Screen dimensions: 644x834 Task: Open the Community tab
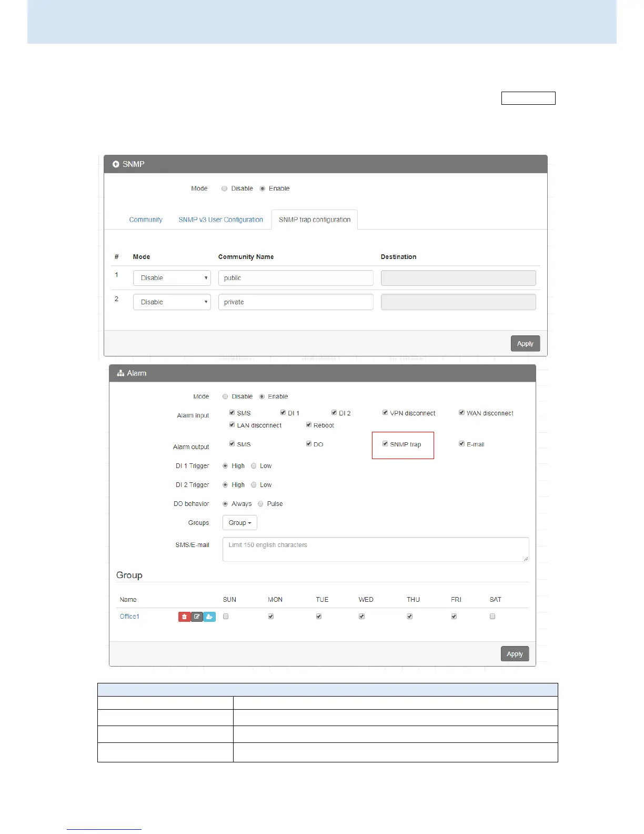146,220
